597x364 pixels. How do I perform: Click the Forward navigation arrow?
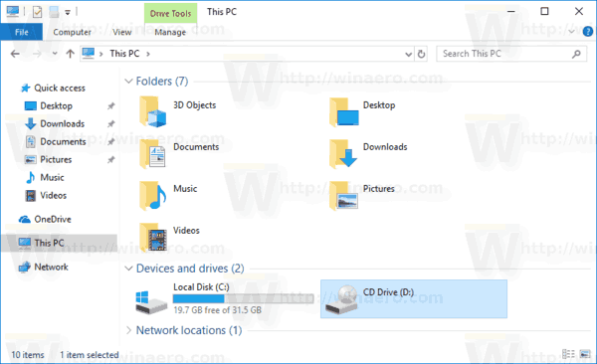(x=37, y=54)
